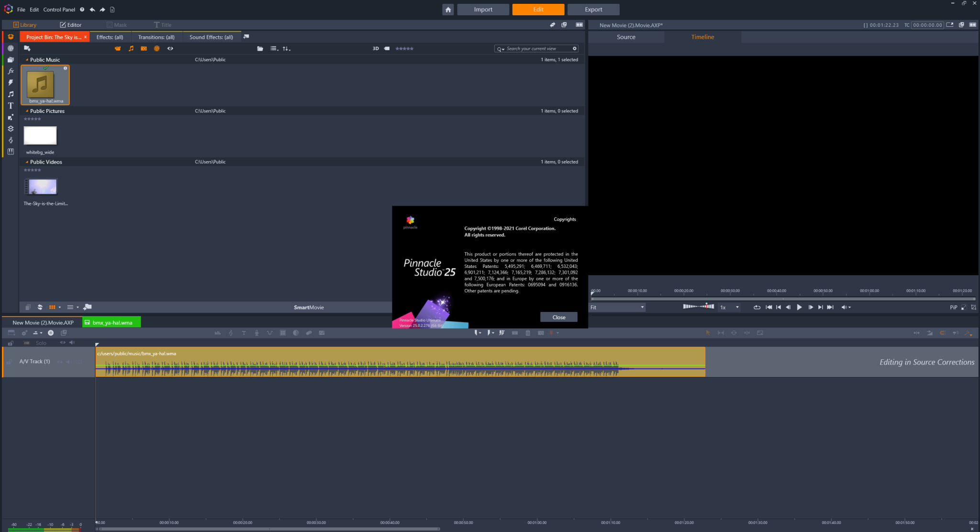Select the The-Sky-is-the-Limit video thumbnail
Screen dimensions: 980x532
(41, 187)
